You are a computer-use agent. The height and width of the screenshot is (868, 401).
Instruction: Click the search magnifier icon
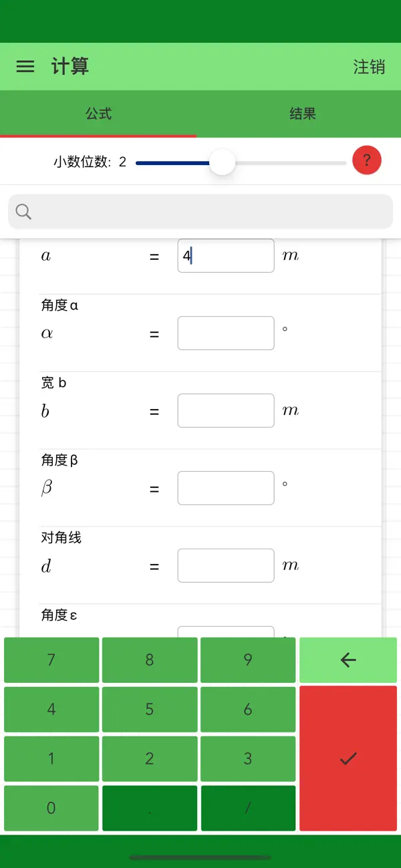click(x=23, y=211)
